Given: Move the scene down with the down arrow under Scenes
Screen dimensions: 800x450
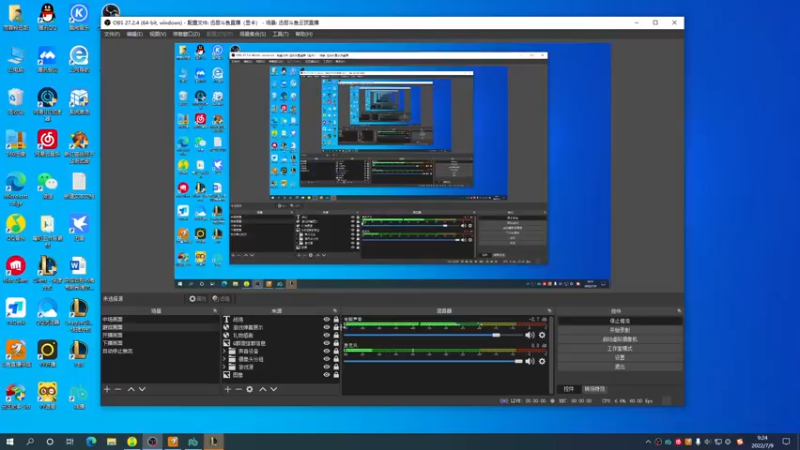Looking at the screenshot, I should 142,389.
